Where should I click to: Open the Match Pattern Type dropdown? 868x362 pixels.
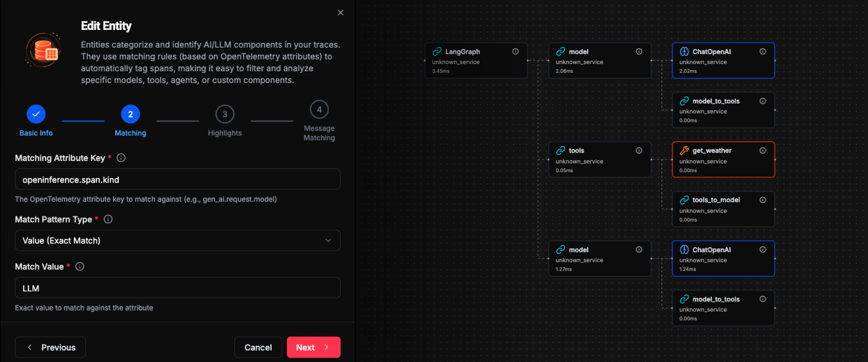(x=177, y=241)
